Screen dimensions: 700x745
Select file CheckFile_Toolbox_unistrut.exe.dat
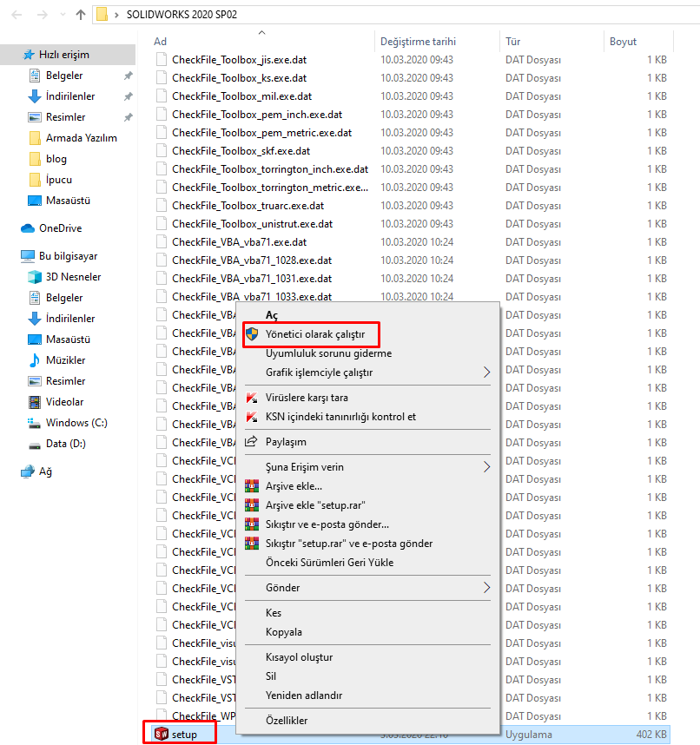point(253,224)
